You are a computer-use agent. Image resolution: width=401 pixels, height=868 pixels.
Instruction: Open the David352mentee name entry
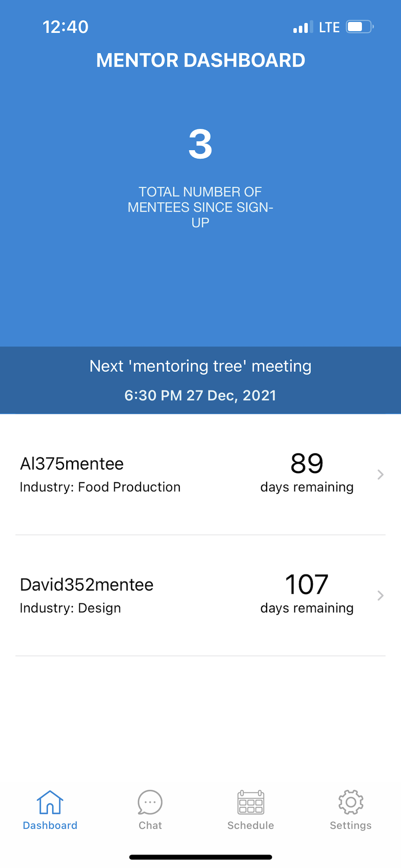coord(87,584)
